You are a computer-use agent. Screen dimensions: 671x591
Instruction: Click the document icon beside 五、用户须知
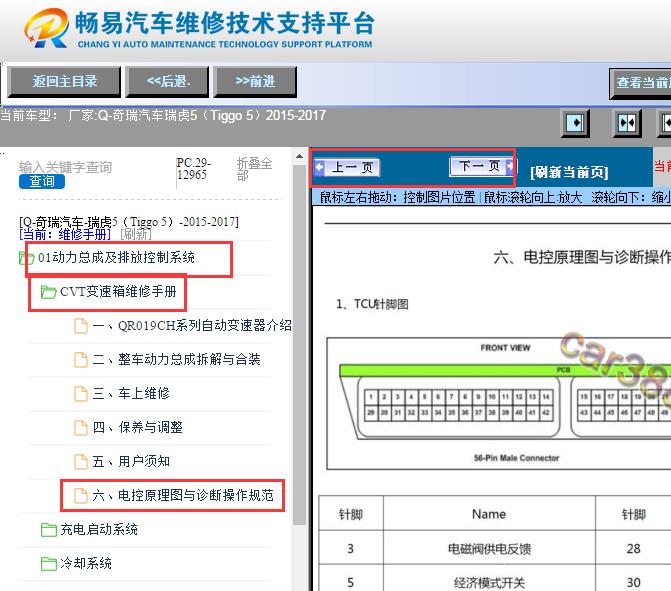(x=81, y=461)
